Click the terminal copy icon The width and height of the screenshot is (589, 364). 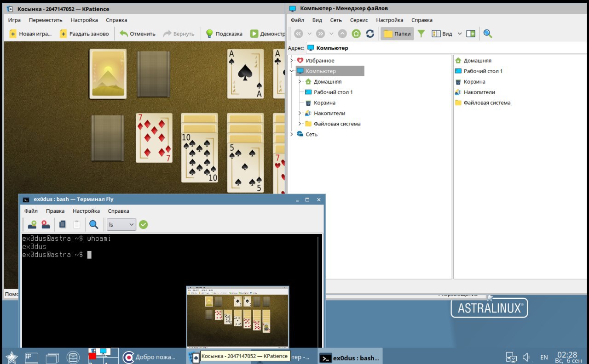pos(63,224)
